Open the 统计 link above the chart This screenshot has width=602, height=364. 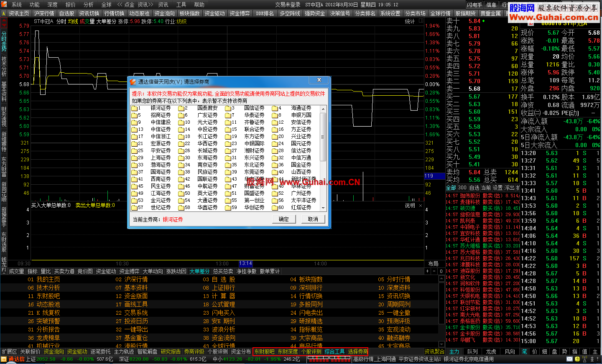pos(410,21)
